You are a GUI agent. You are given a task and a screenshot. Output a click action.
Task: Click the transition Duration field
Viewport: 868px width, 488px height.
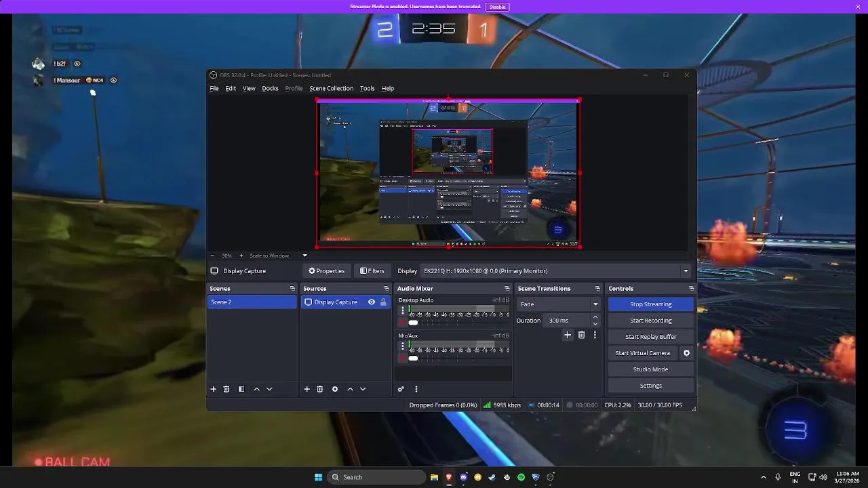point(567,321)
